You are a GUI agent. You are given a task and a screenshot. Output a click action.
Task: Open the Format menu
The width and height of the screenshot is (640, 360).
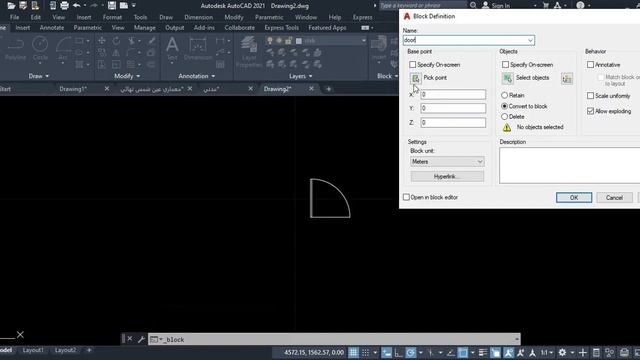(x=112, y=17)
